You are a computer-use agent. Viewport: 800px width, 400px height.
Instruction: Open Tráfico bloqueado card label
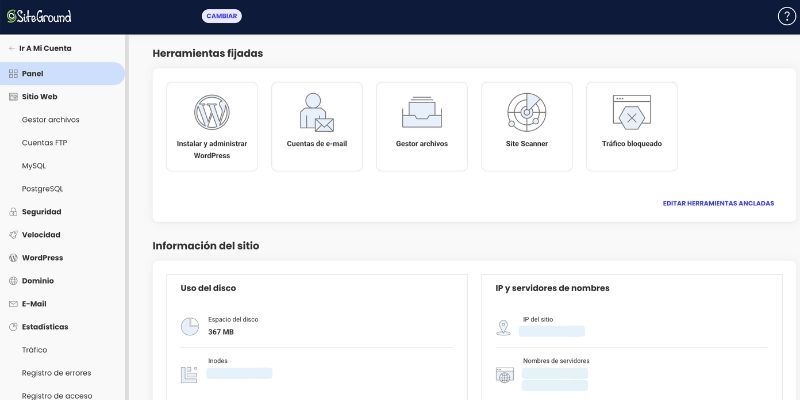632,144
